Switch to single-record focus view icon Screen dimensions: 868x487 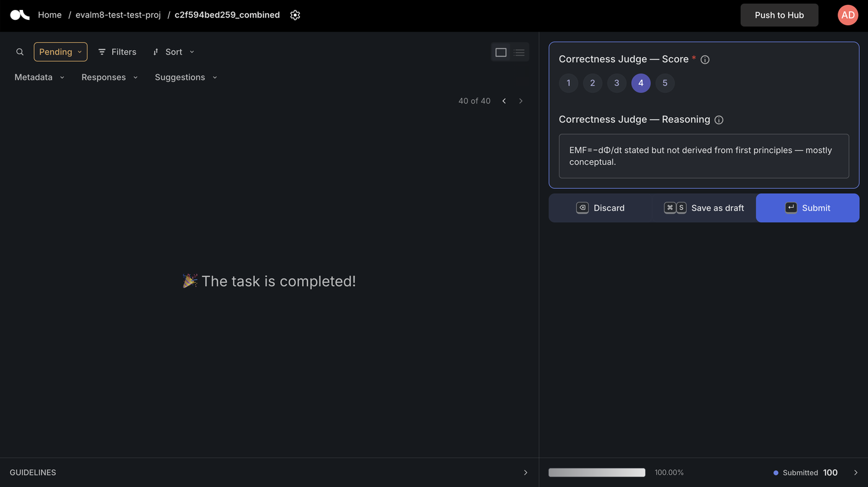[501, 53]
